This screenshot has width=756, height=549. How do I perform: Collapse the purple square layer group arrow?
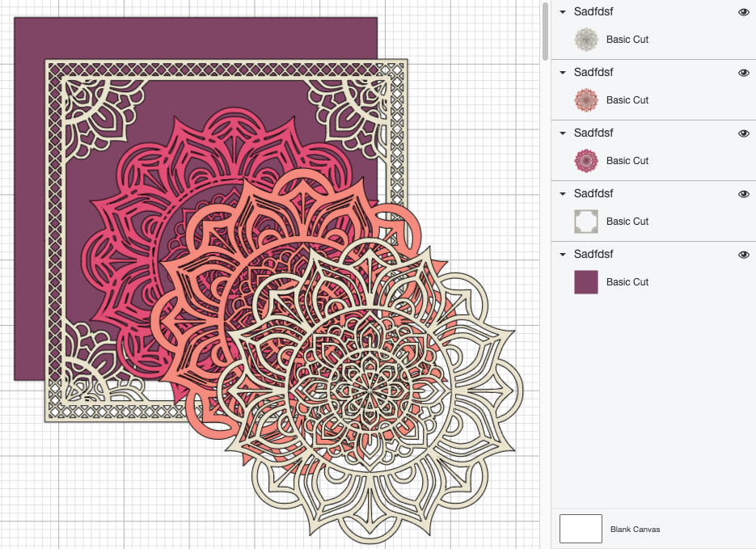(x=563, y=255)
